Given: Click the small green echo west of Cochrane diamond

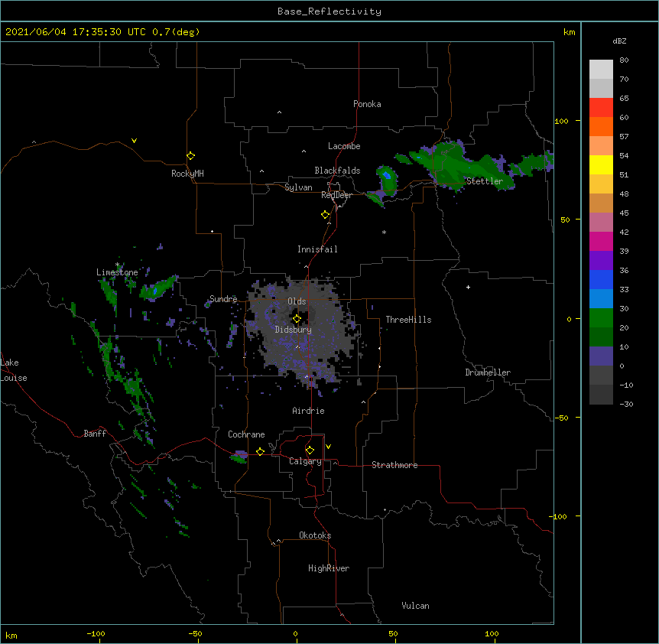Looking at the screenshot, I should point(239,457).
